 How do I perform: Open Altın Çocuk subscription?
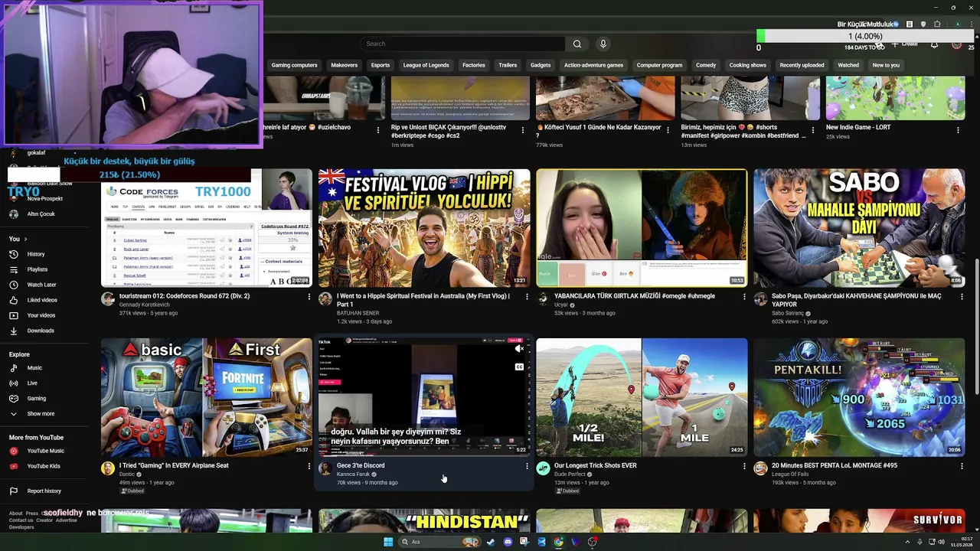pyautogui.click(x=41, y=214)
